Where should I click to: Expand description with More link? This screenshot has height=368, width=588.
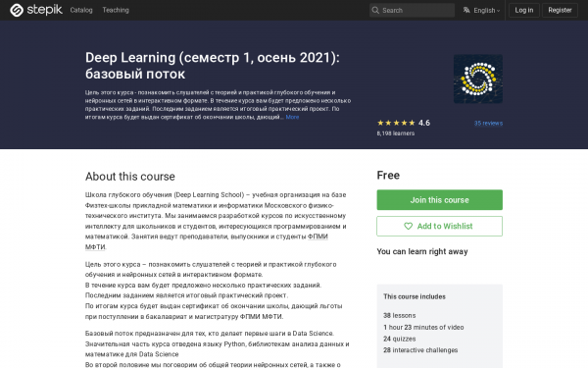(x=292, y=117)
